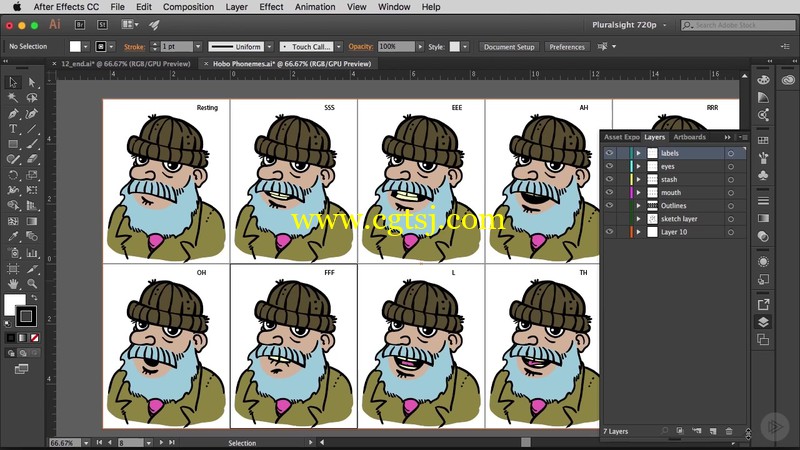Open the Creative Cloud Libraries icon
Viewport: 800px width, 450px height.
(x=788, y=80)
